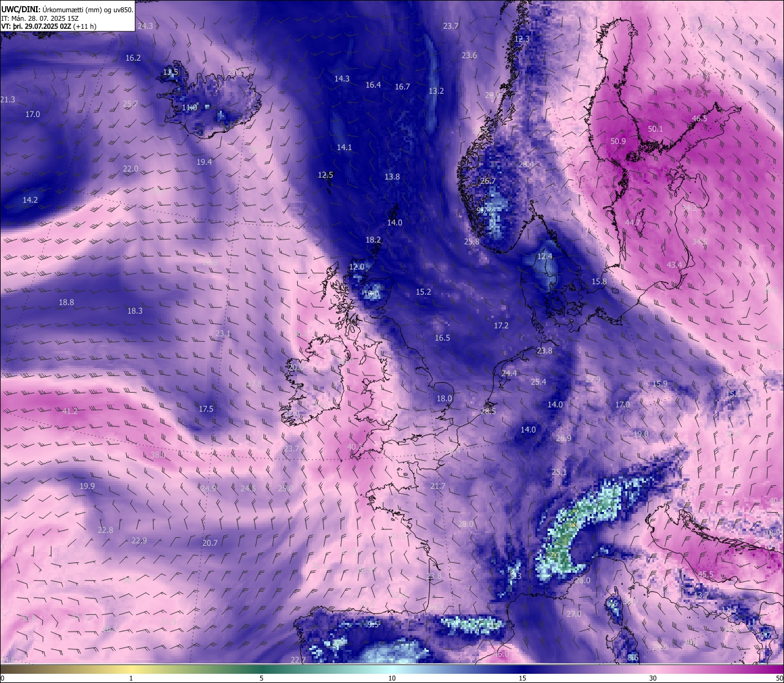Click the 18.8 value on the map

pos(66,303)
